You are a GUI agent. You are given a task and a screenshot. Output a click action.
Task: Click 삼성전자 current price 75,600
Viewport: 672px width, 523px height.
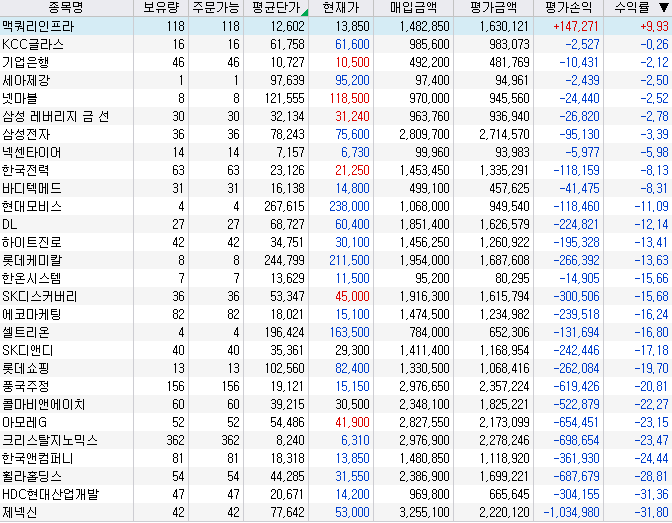coord(352,134)
